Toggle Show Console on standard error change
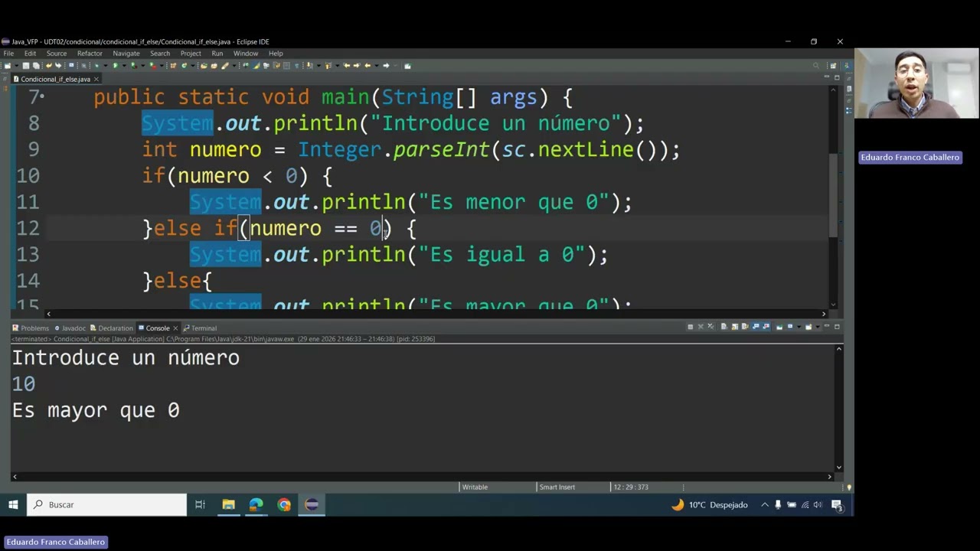 click(x=766, y=327)
